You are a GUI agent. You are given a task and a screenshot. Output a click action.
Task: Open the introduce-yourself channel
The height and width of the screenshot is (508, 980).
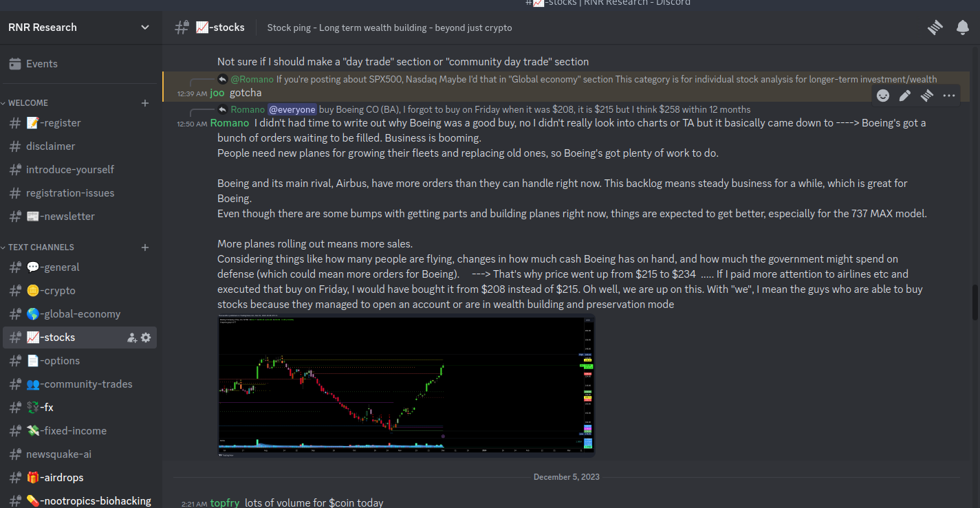[80, 170]
